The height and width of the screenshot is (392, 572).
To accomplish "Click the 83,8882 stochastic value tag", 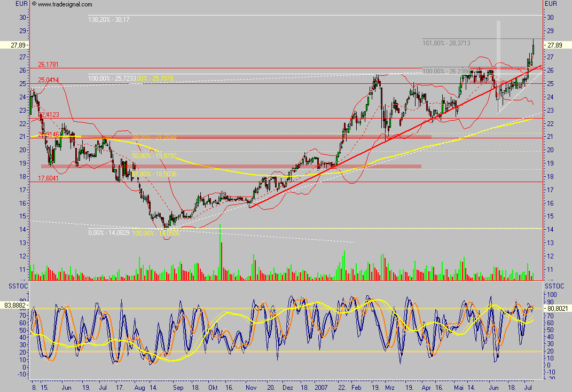I will (x=14, y=305).
